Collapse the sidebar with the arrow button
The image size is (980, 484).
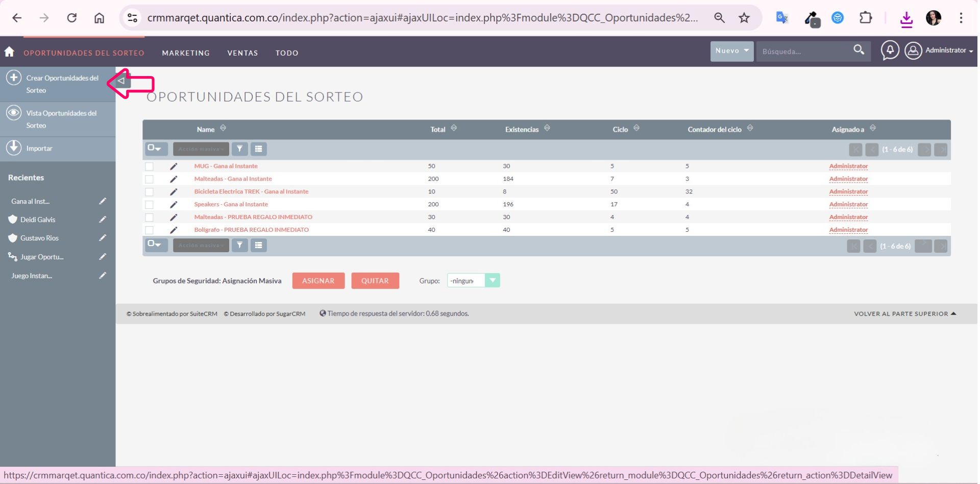121,81
